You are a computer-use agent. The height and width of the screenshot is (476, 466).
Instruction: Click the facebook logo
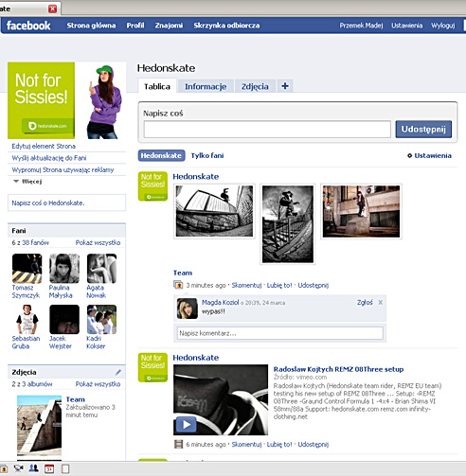pyautogui.click(x=28, y=26)
